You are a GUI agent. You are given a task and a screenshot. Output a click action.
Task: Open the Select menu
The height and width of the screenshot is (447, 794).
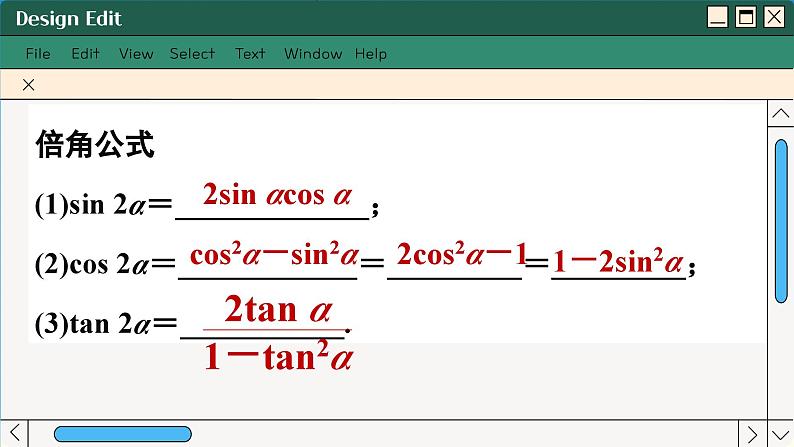pos(192,54)
